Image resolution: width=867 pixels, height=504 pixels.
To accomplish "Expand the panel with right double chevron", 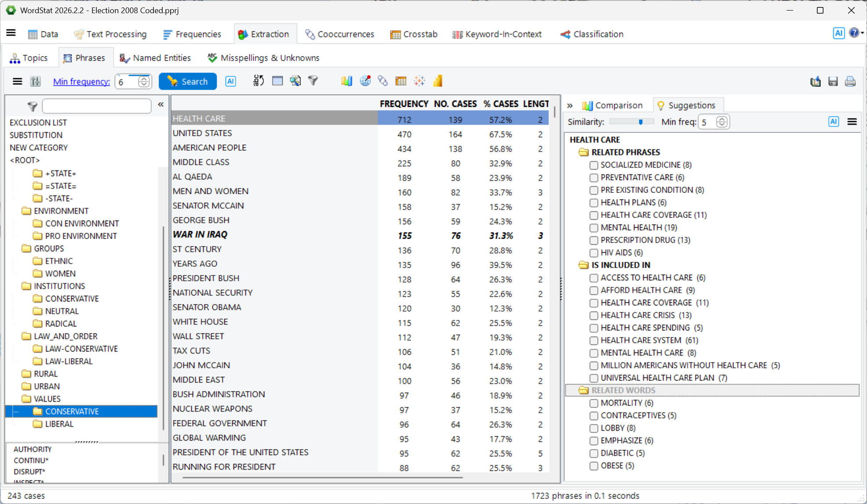I will click(x=570, y=105).
